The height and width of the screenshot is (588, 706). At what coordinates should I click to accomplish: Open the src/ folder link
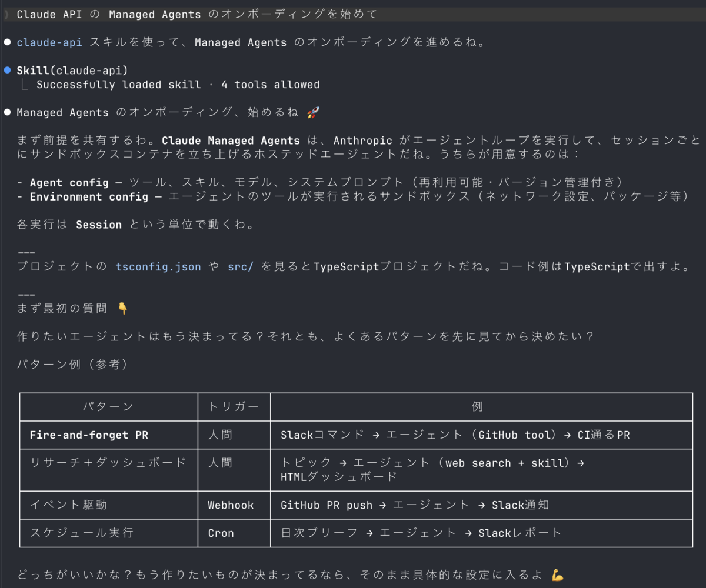point(241,266)
